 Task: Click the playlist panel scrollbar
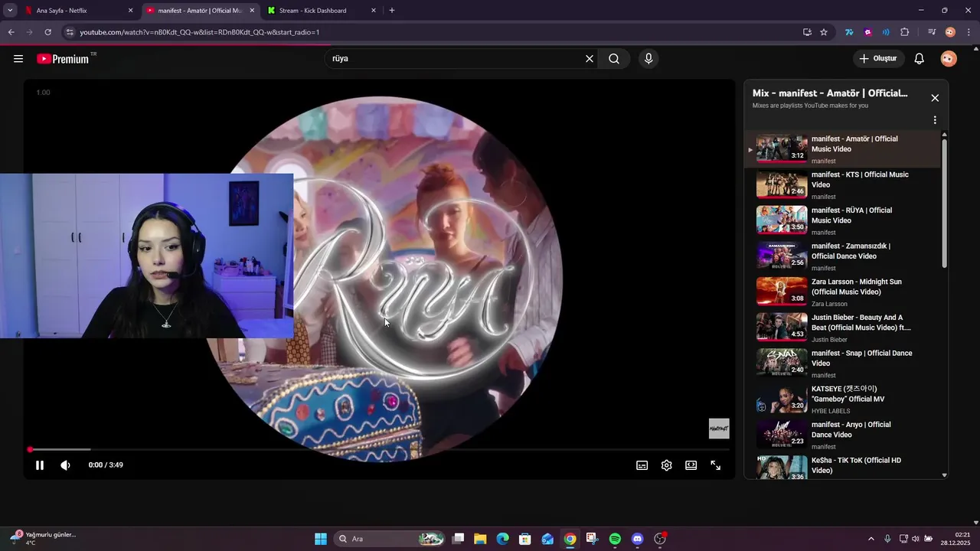pos(944,203)
